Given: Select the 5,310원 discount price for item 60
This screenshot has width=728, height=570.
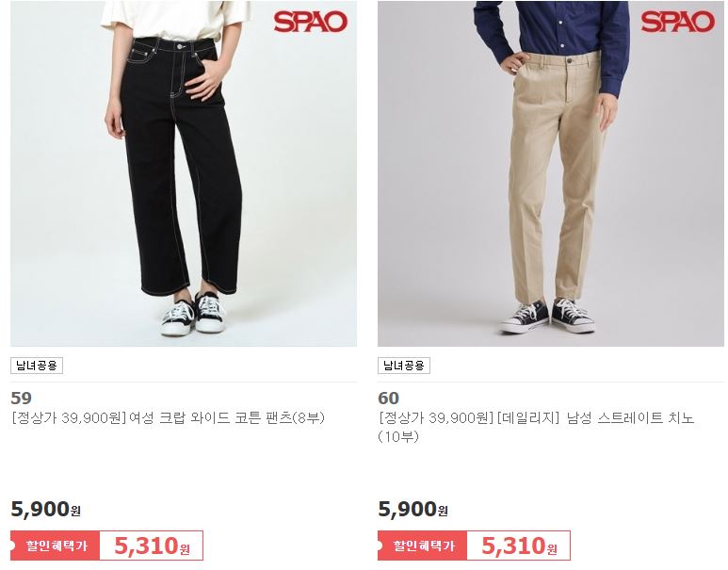Looking at the screenshot, I should coord(519,546).
